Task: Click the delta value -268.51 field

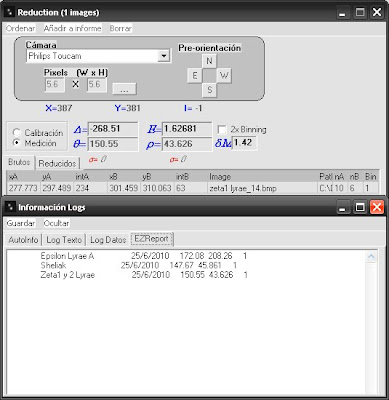Action: tap(113, 129)
